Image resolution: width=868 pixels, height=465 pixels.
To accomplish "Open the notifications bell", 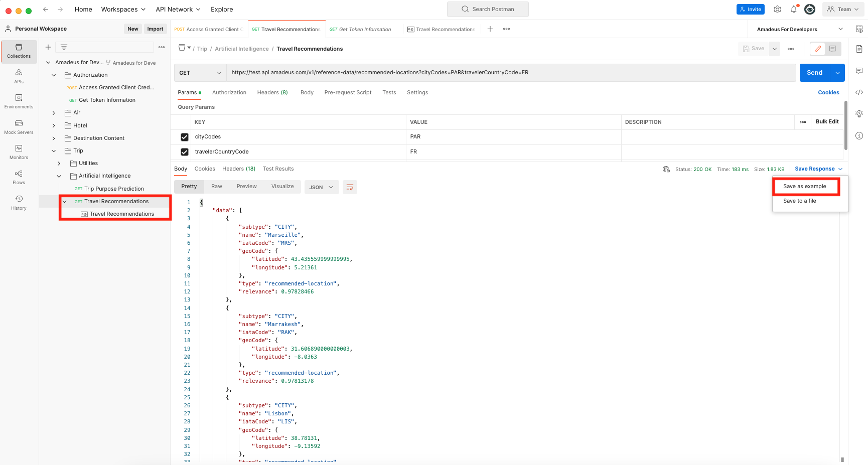I will pyautogui.click(x=794, y=10).
